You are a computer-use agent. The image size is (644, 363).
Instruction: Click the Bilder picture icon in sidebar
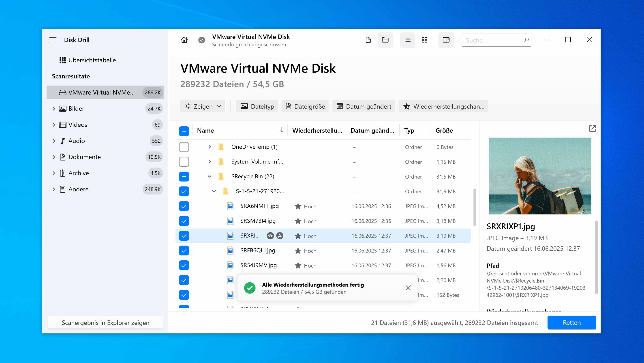point(62,109)
